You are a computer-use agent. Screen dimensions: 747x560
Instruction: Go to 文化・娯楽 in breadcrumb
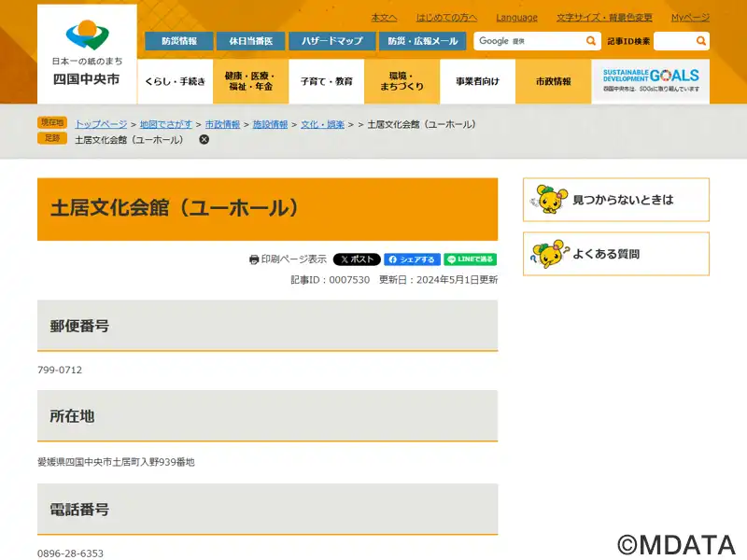coord(322,124)
